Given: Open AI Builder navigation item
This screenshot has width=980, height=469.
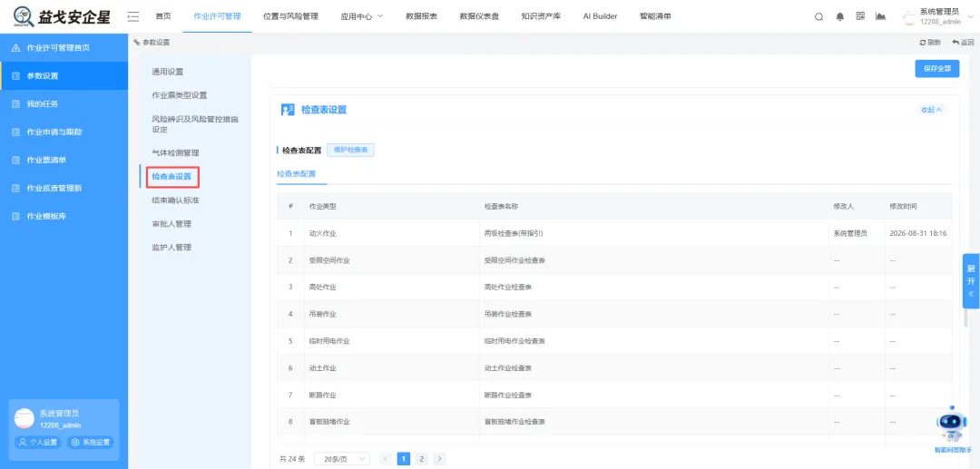Looking at the screenshot, I should click(600, 16).
